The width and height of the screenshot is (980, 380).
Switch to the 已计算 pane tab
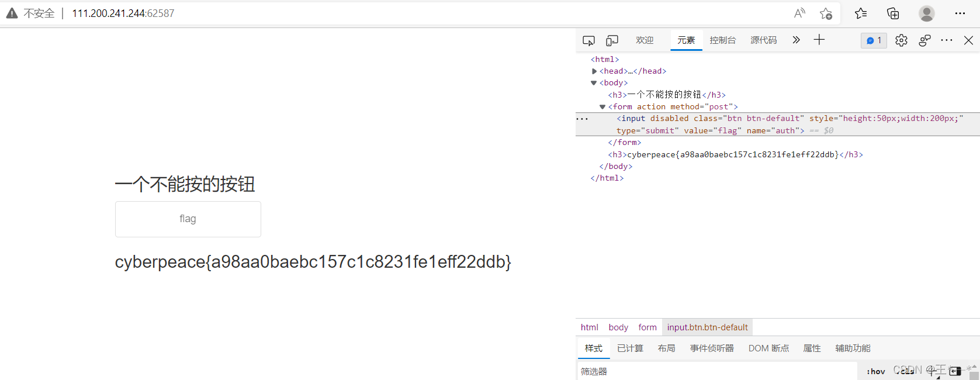tap(630, 348)
